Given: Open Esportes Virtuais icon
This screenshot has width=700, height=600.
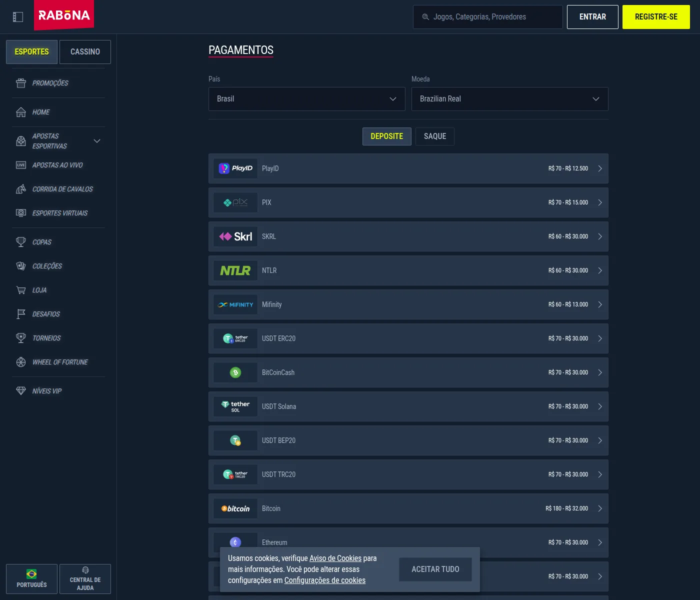Looking at the screenshot, I should point(21,213).
